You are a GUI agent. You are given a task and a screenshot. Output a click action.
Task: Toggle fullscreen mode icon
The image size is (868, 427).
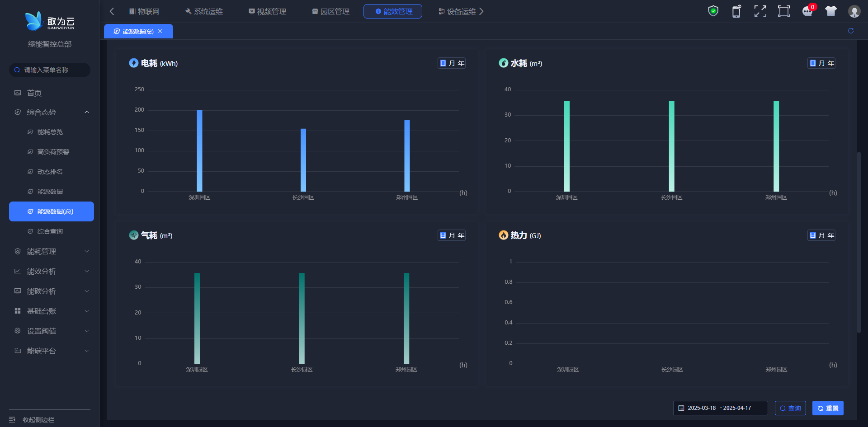click(760, 11)
